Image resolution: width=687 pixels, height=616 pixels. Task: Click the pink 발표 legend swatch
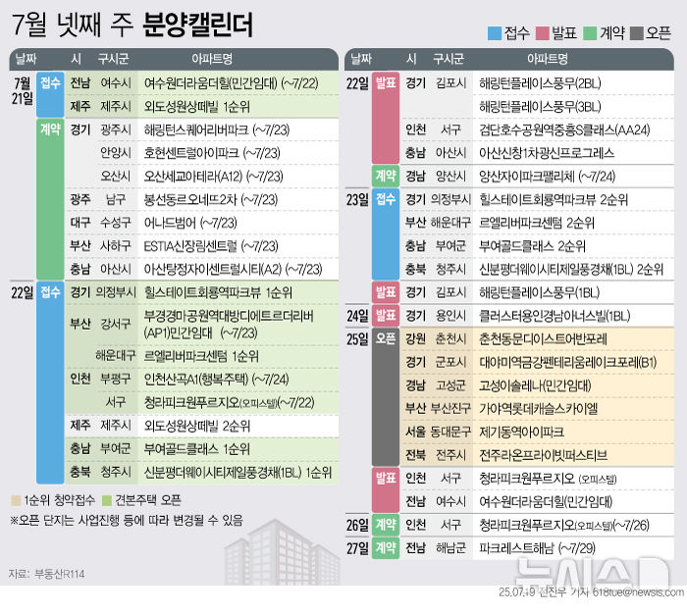click(541, 32)
